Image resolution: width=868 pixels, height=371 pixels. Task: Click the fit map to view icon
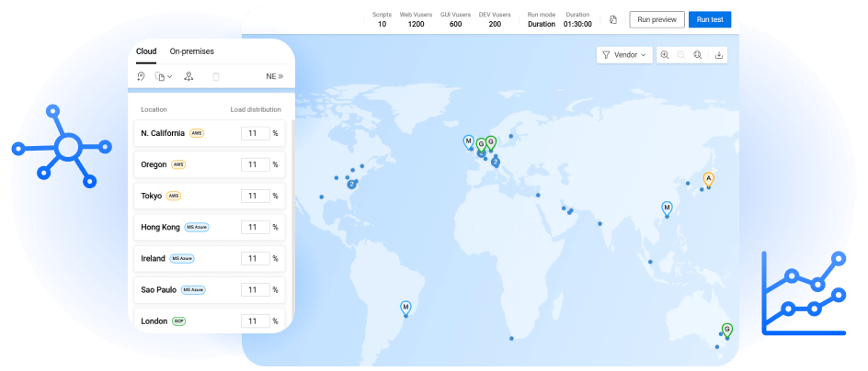coord(698,55)
